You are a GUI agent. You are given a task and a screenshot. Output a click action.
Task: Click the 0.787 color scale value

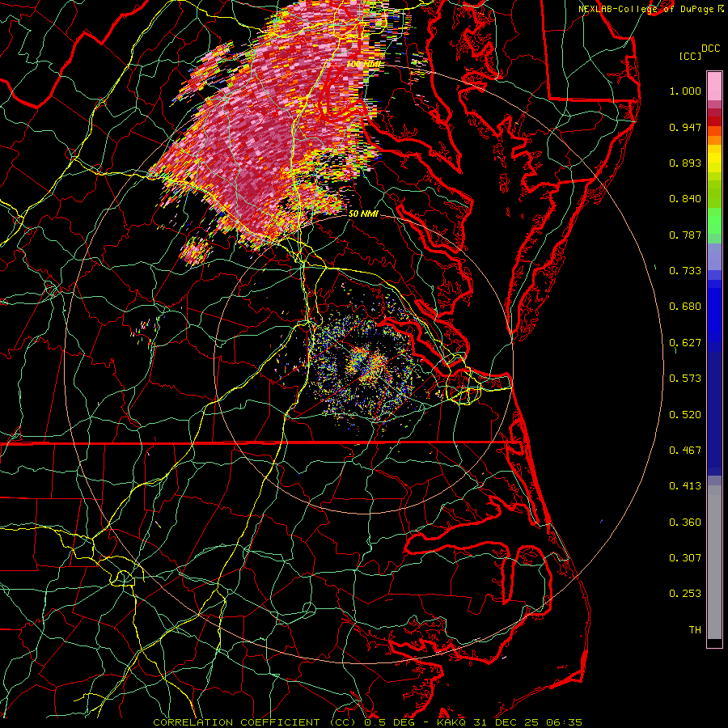click(685, 235)
